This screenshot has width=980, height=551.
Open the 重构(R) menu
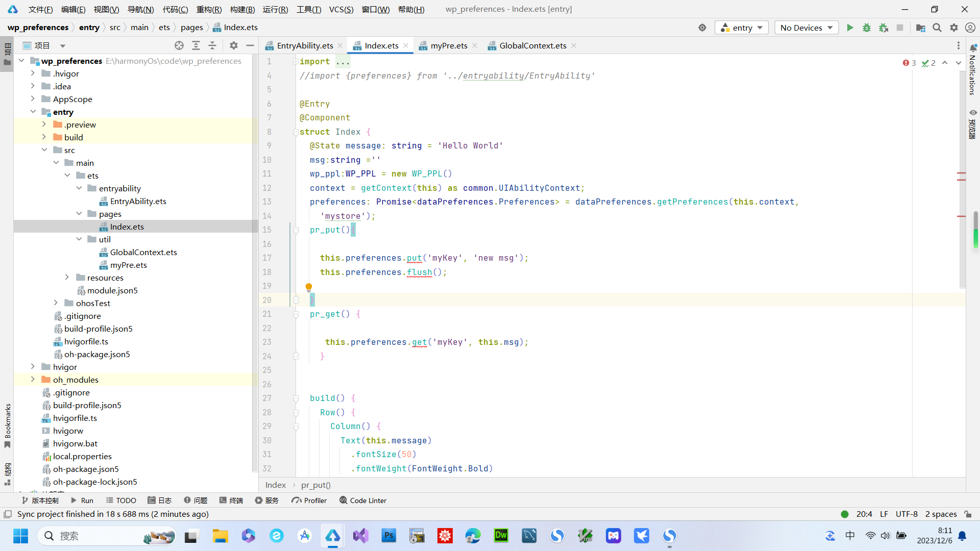click(209, 9)
